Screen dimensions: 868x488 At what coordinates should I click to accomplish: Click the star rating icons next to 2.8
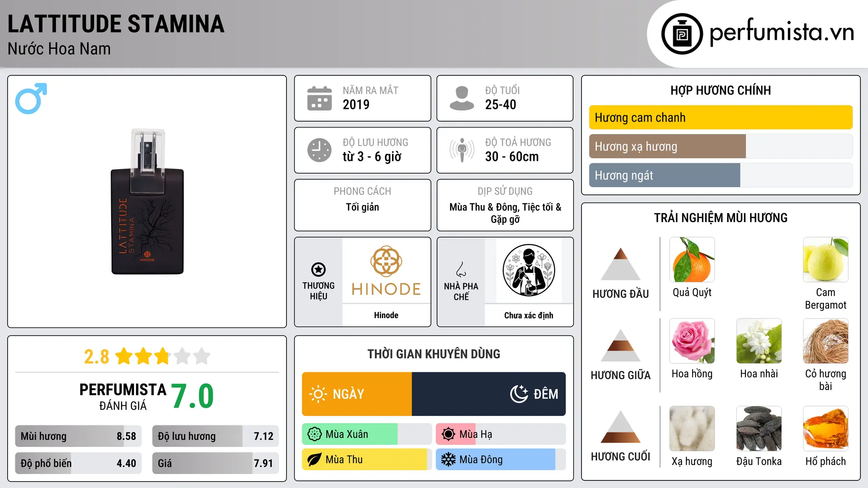163,356
